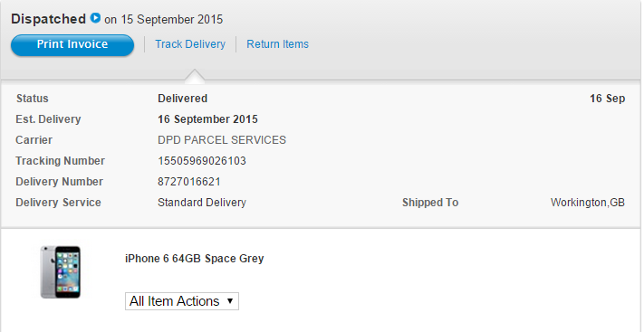This screenshot has width=644, height=332.
Task: Expand the All Item Actions dropdown
Action: point(182,301)
